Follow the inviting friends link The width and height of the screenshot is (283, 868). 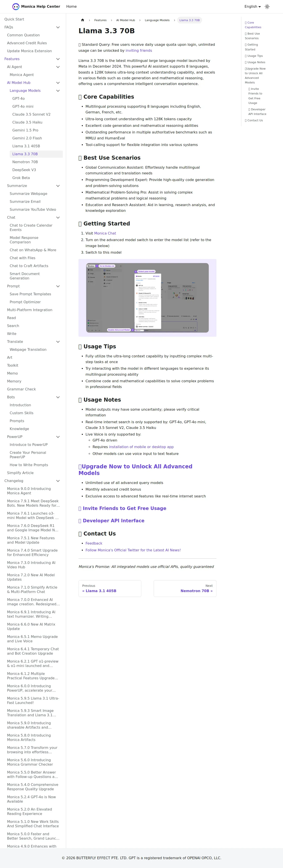(x=139, y=51)
